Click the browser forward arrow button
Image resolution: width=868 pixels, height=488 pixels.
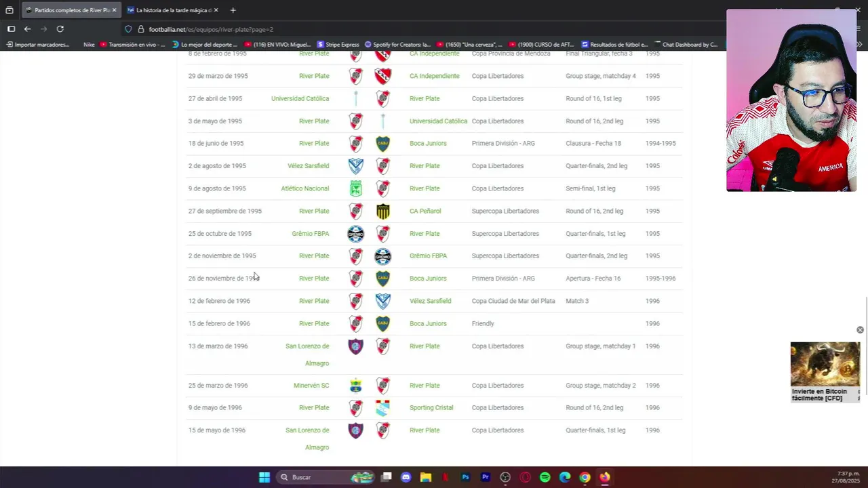pos(43,29)
